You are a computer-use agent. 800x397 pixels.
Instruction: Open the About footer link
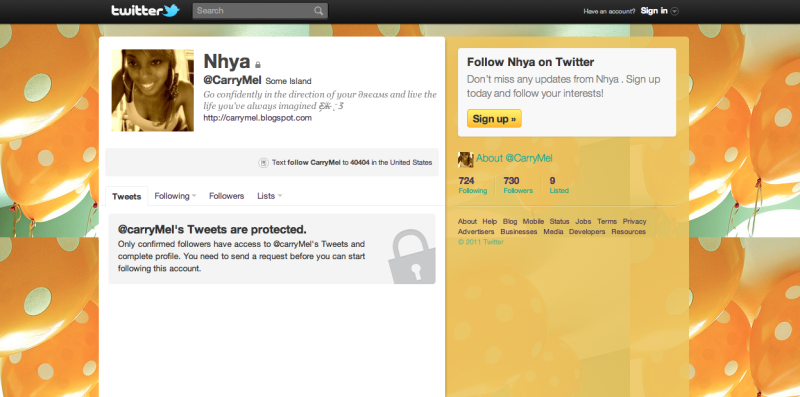pos(467,221)
